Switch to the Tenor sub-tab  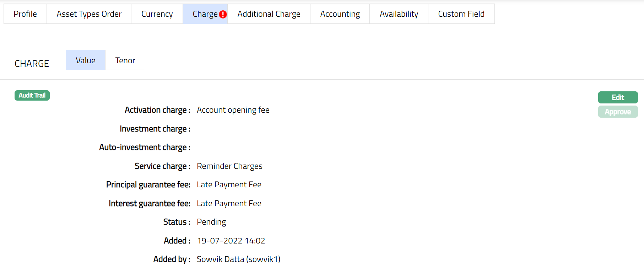click(125, 60)
